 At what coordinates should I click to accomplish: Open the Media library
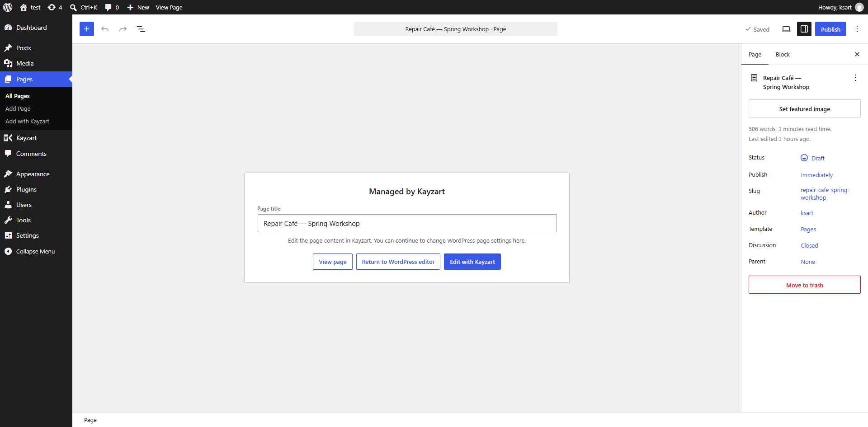click(x=36, y=63)
